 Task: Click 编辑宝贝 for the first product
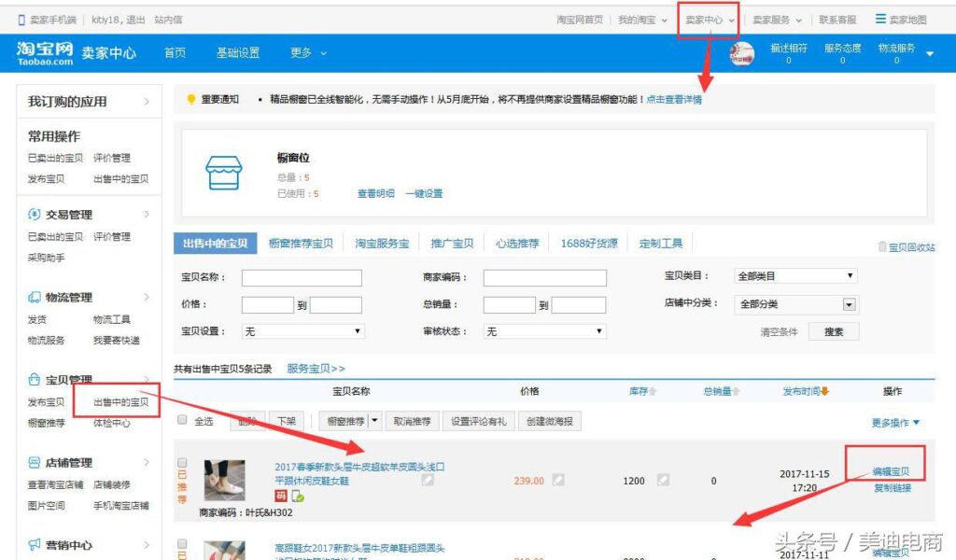tap(891, 471)
